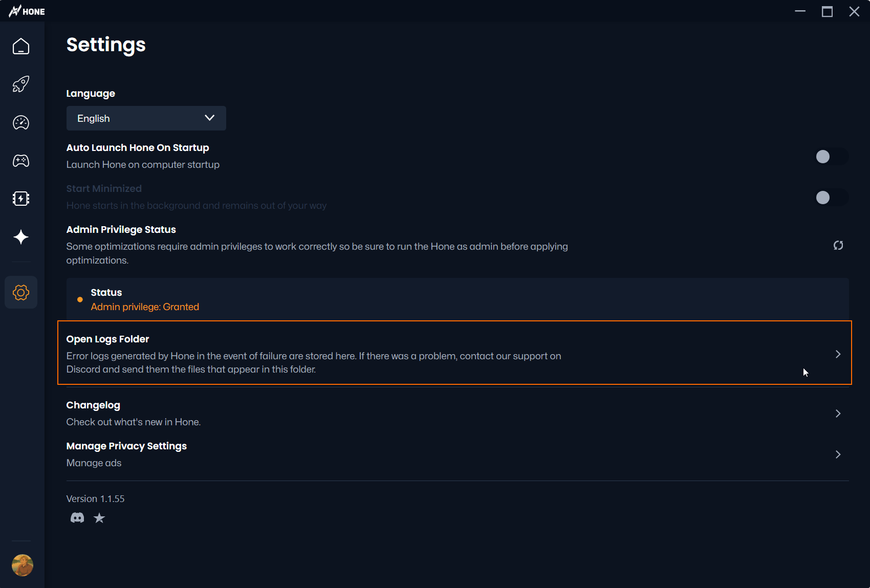Click the Manage Privacy Settings title
The width and height of the screenshot is (870, 588).
point(126,446)
